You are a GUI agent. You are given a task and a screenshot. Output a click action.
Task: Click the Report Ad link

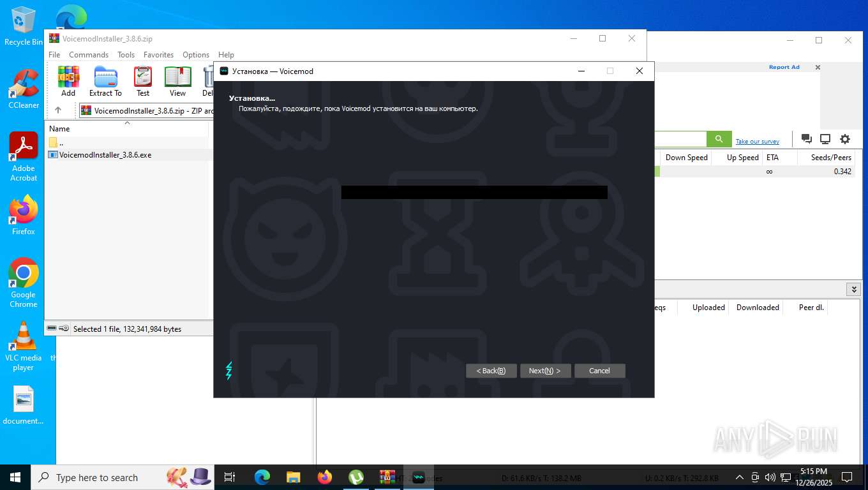784,67
